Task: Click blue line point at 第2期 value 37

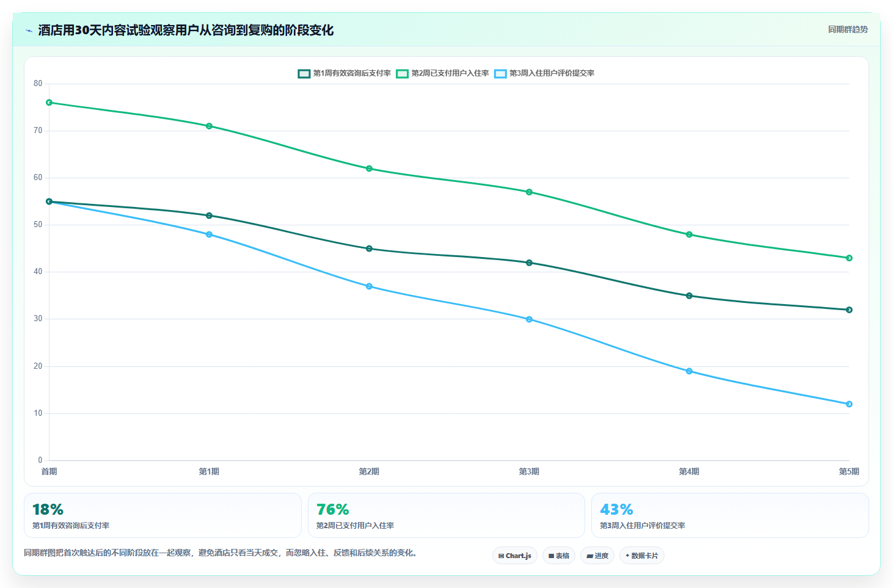Action: pos(369,286)
